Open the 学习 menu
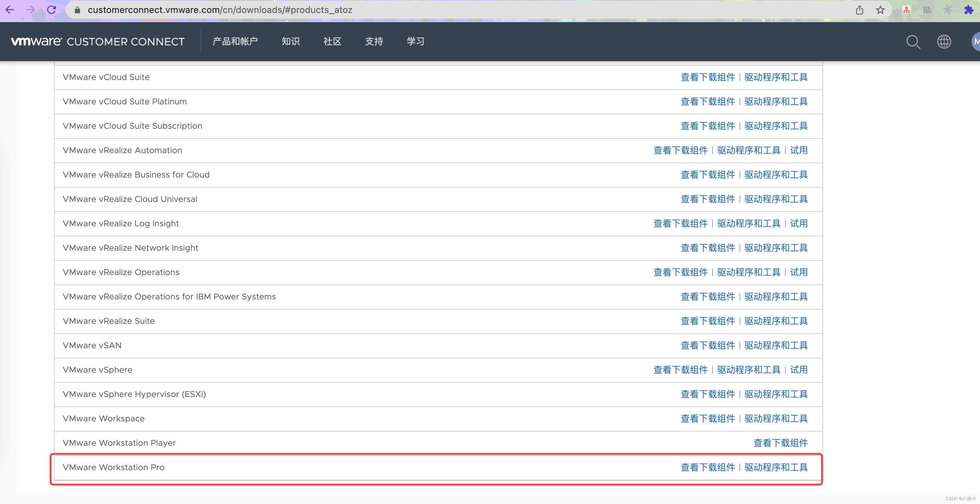Screen dimensions: 980x504 pos(415,41)
